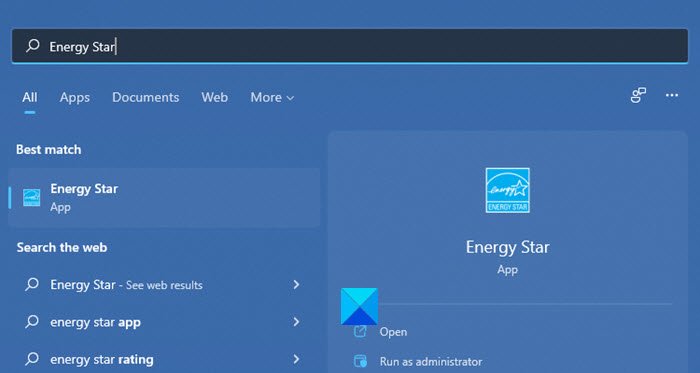Click the 'Search the web' heading text
Screen dimensions: 700x373
click(x=62, y=248)
